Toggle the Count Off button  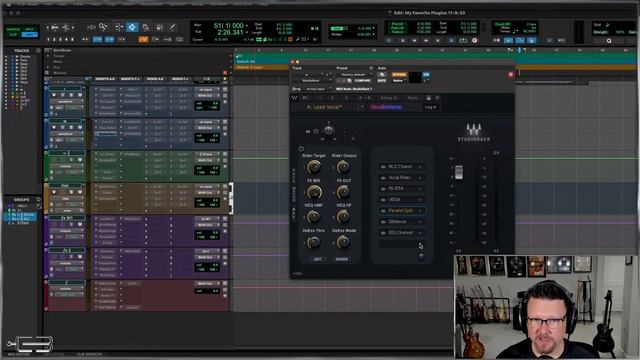tap(502, 24)
